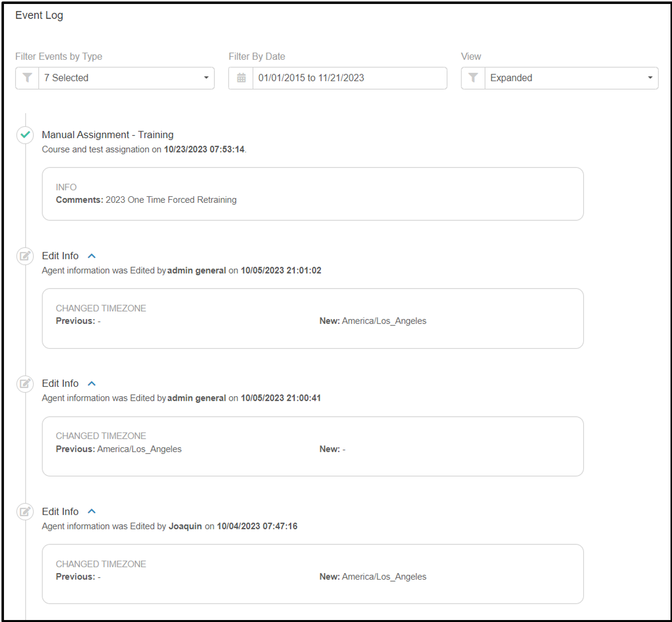Click the edit icon for the 21:01:02 Edit Info

(x=25, y=256)
